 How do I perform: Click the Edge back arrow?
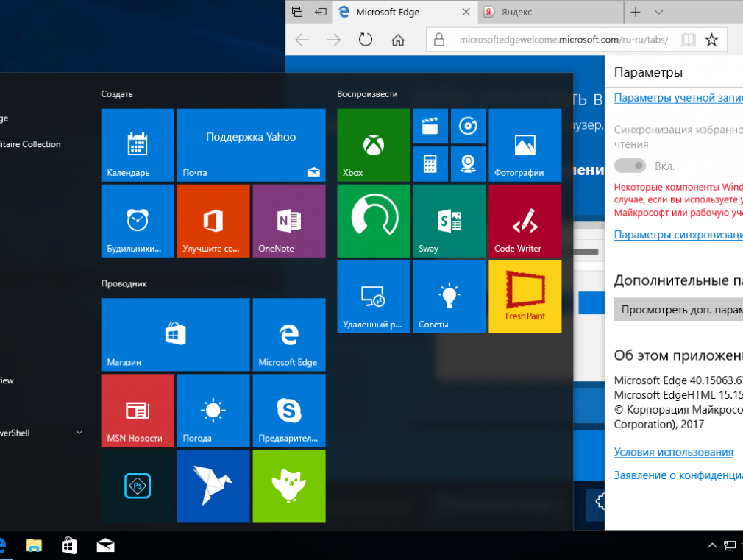pyautogui.click(x=302, y=40)
